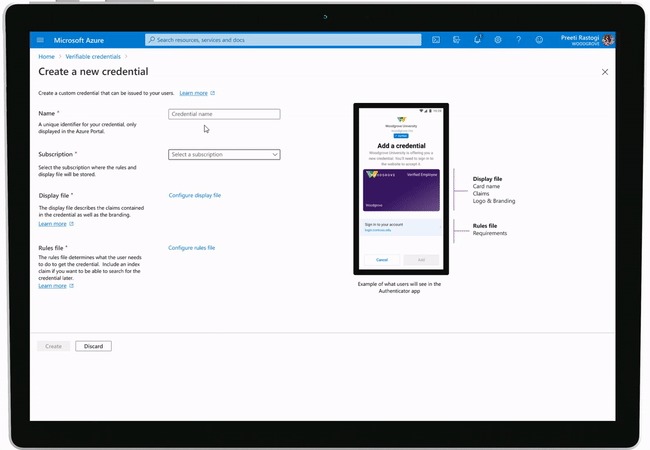Open Configure display file link
The height and width of the screenshot is (450, 650).
tap(195, 196)
